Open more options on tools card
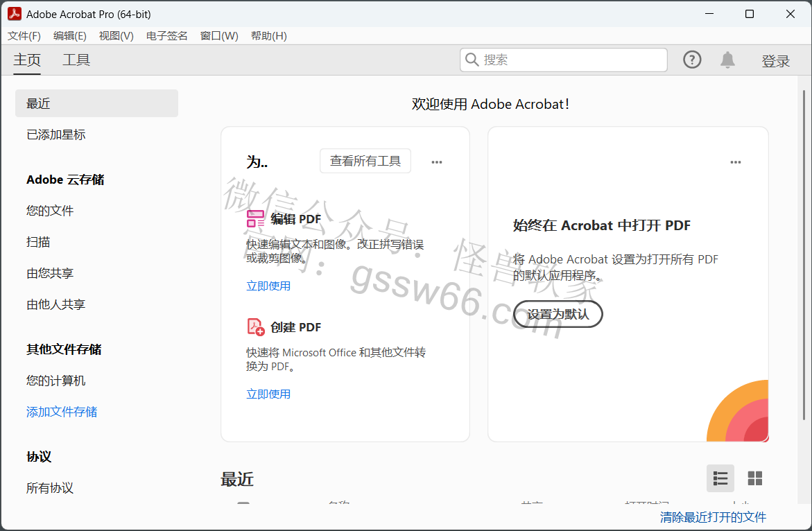 click(x=437, y=162)
